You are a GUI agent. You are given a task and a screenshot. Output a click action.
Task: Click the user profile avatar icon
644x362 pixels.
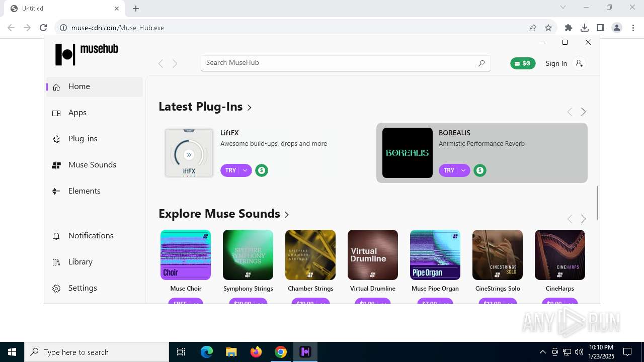click(x=579, y=63)
